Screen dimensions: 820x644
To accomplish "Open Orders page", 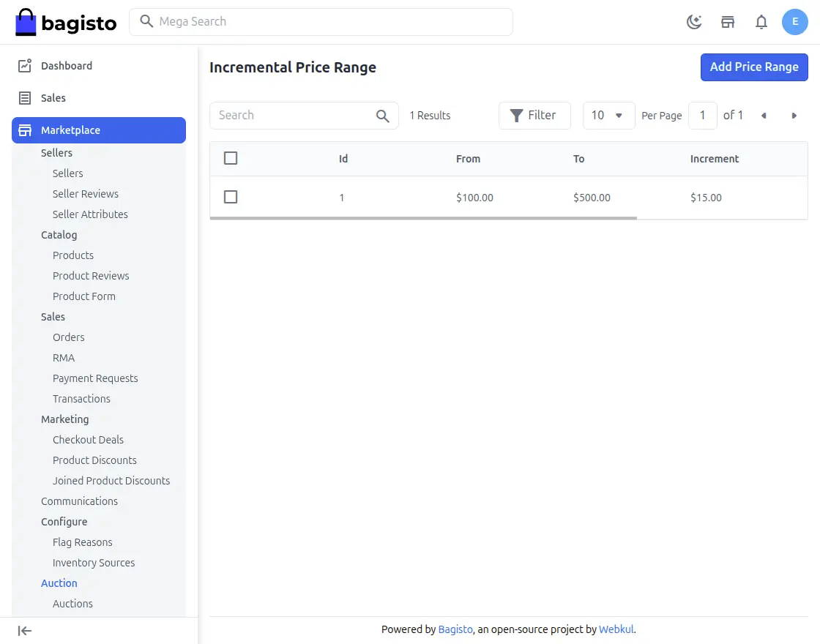I will [x=69, y=337].
